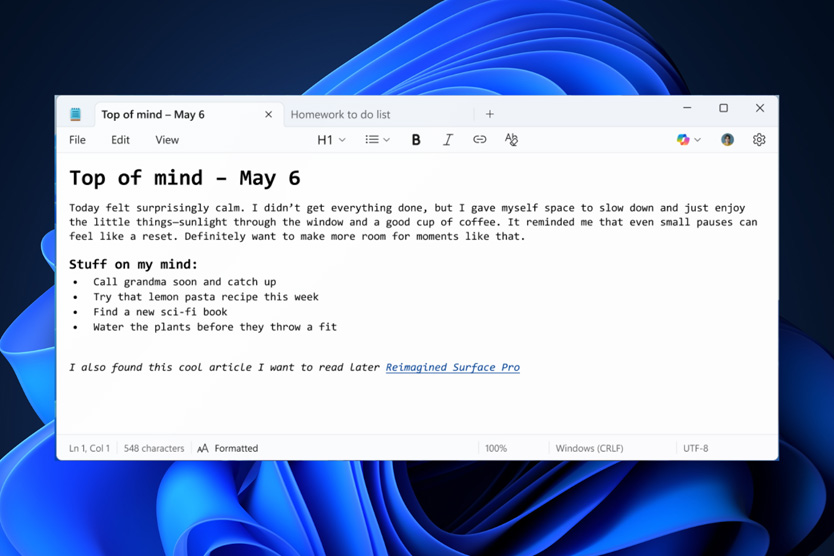Add a new tab with plus button
834x556 pixels.
[490, 114]
